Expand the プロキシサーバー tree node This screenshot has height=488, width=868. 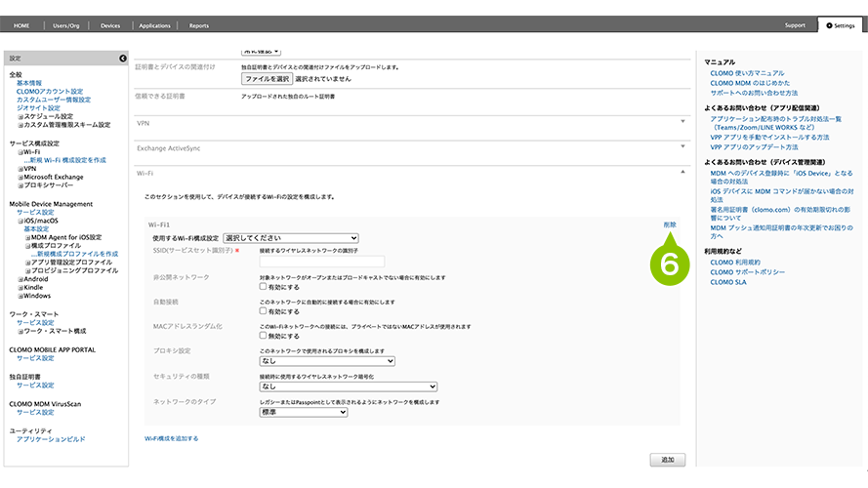(21, 185)
